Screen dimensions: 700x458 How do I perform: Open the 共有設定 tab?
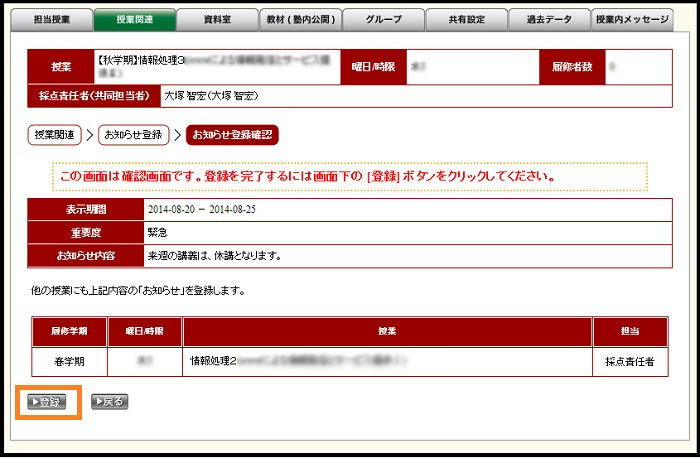tap(466, 19)
